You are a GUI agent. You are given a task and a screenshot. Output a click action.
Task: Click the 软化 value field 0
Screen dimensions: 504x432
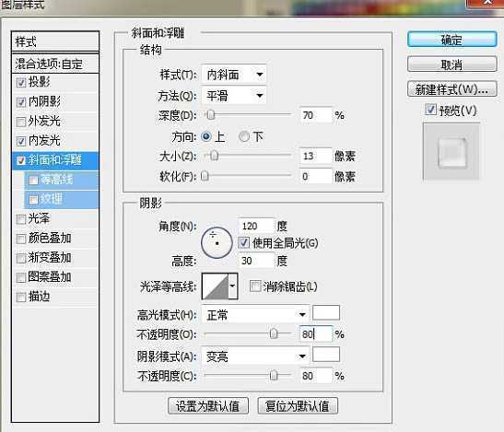[315, 176]
